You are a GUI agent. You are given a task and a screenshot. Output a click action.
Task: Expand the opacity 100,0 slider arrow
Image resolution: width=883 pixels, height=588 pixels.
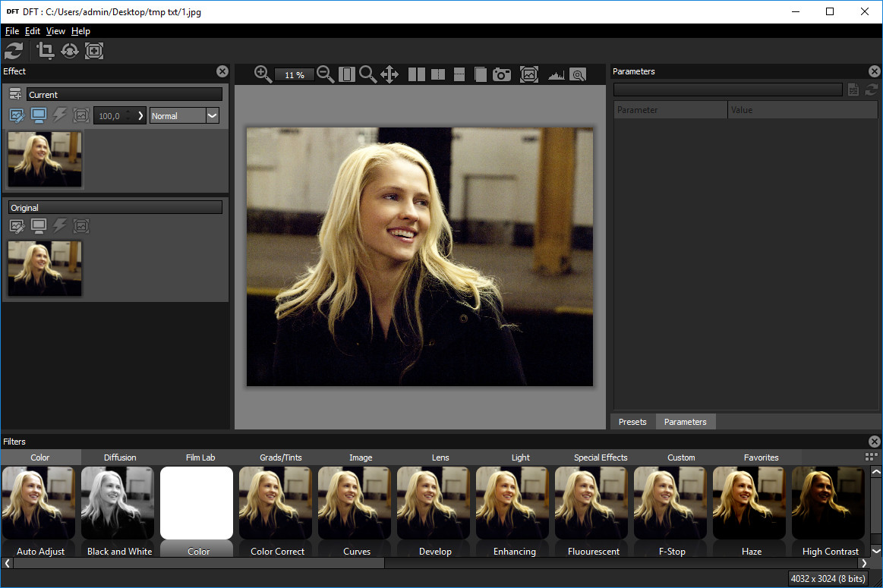point(140,116)
